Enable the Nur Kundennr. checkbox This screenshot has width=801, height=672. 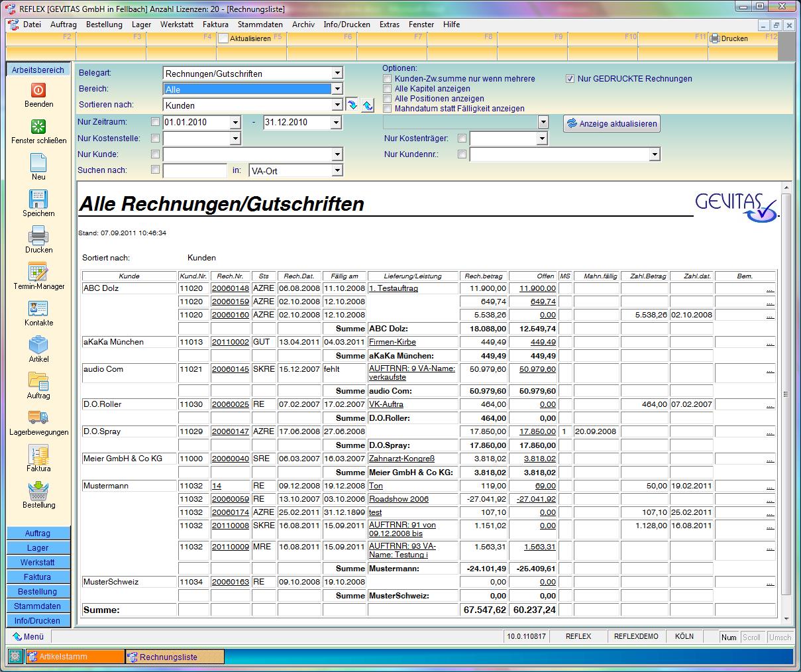[462, 154]
